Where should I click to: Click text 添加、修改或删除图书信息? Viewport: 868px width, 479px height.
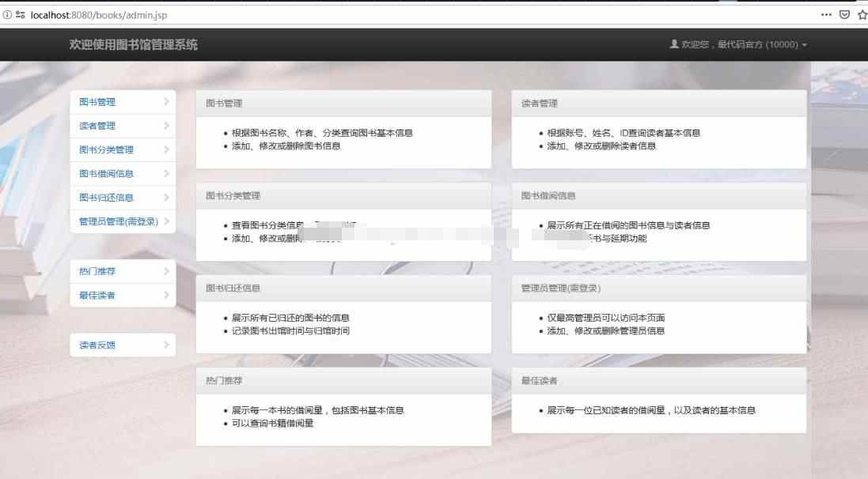pos(286,146)
